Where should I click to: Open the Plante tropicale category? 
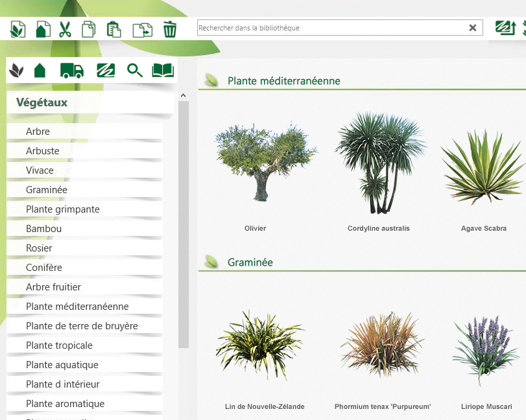(59, 345)
